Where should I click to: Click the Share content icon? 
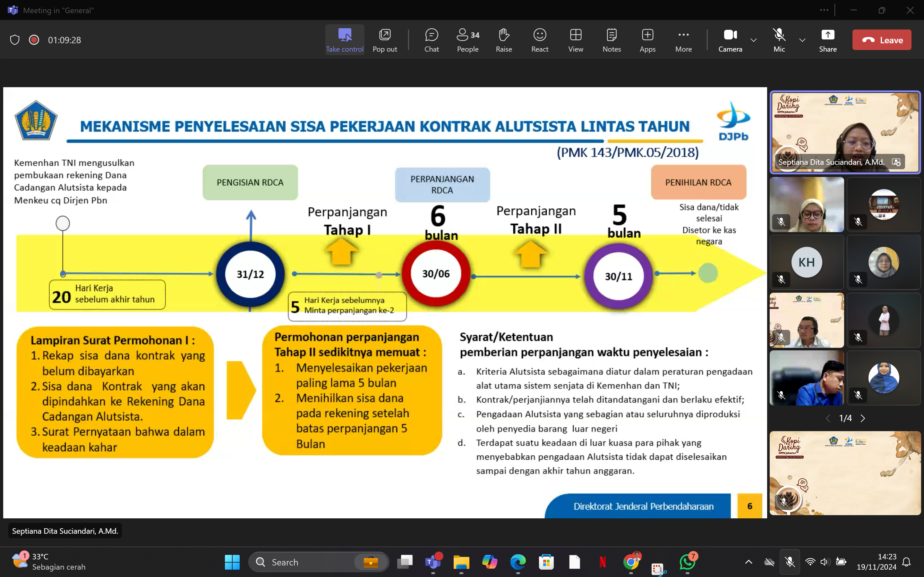pyautogui.click(x=827, y=40)
